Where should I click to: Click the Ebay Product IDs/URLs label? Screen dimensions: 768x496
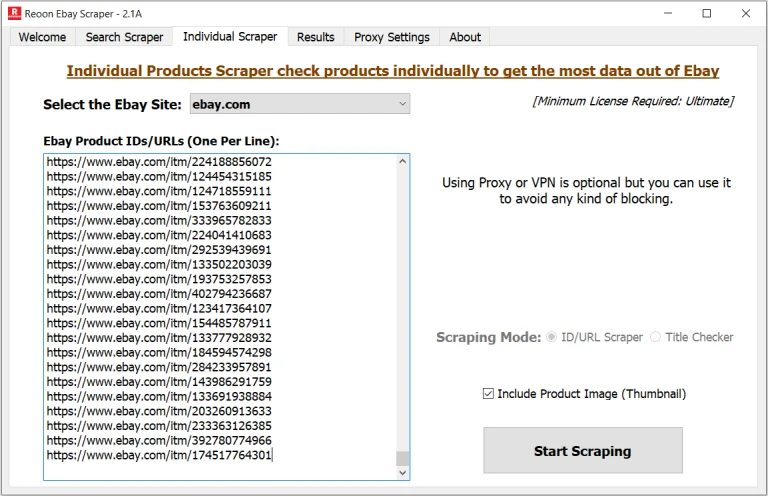(161, 141)
